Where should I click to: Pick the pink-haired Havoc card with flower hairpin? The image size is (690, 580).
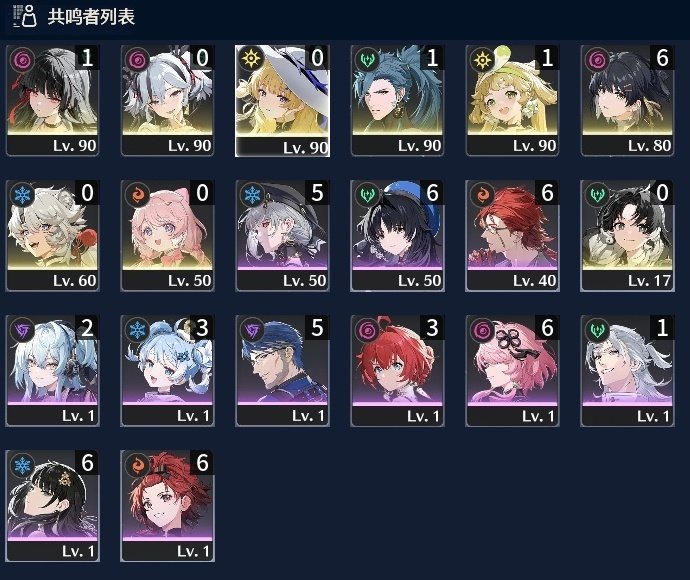512,371
